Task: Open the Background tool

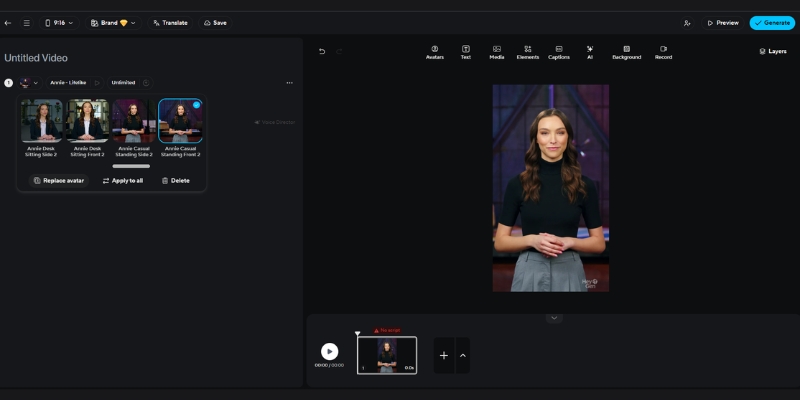Action: (627, 53)
